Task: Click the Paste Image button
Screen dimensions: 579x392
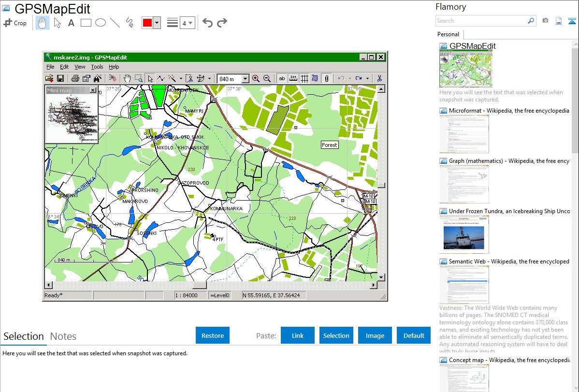Action: (x=375, y=335)
